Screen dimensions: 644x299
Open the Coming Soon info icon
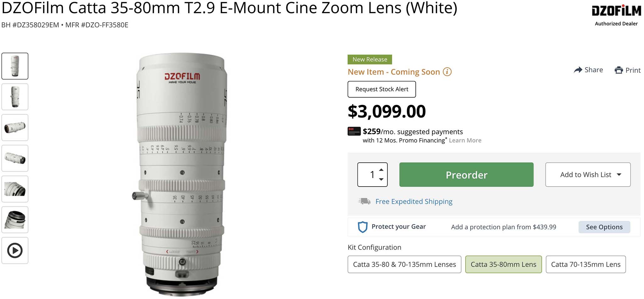[x=447, y=72]
